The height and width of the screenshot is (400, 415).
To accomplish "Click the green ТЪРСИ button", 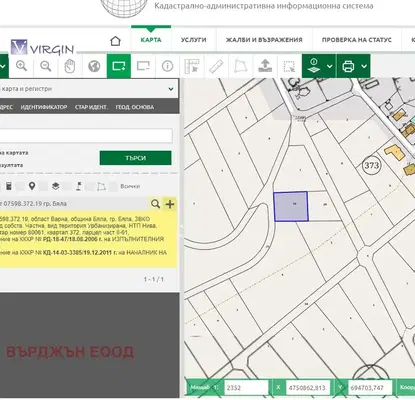I will tap(136, 158).
